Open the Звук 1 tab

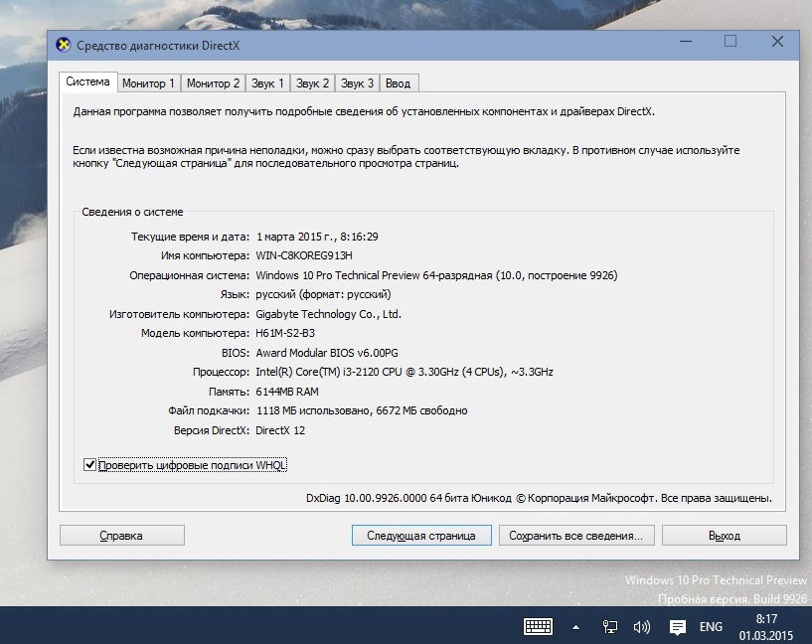[267, 83]
